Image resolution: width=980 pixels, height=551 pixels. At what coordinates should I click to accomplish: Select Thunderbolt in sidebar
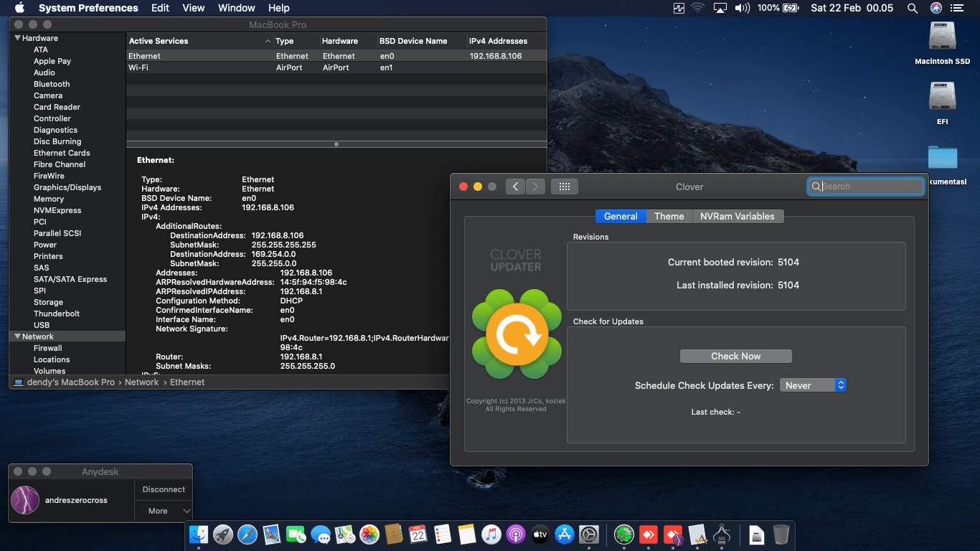point(57,314)
